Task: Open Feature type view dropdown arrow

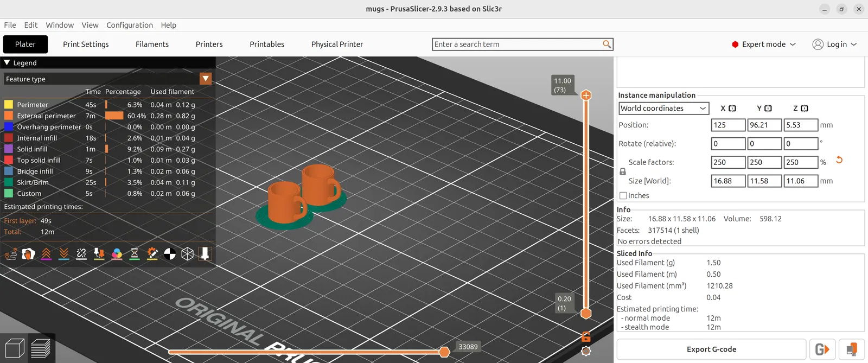Action: pyautogui.click(x=206, y=79)
